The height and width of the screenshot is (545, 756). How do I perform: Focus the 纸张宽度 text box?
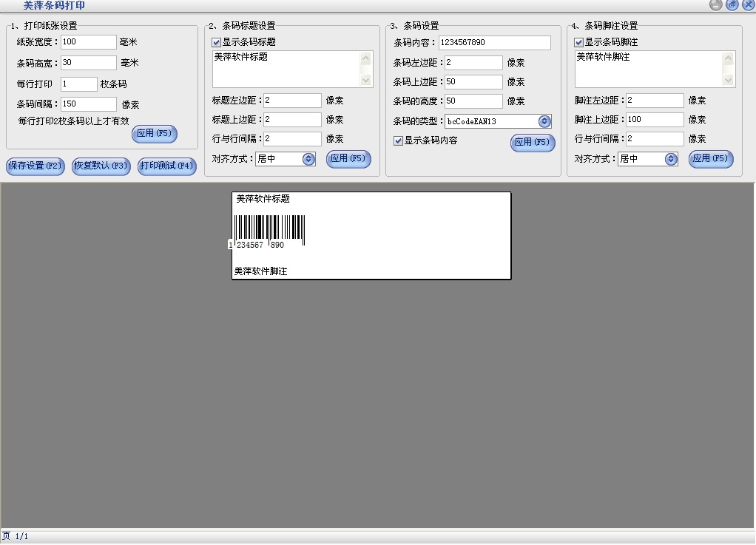click(x=89, y=42)
